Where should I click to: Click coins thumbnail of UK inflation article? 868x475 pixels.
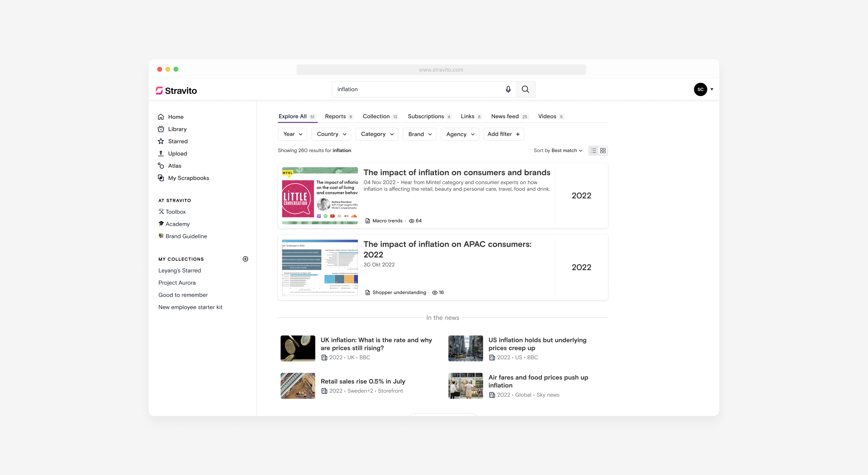pyautogui.click(x=298, y=348)
